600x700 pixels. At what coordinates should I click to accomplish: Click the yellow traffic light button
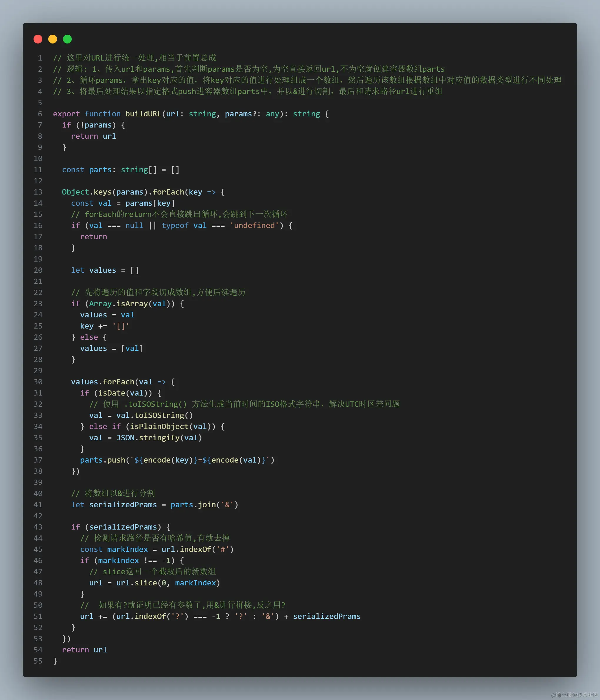point(52,39)
